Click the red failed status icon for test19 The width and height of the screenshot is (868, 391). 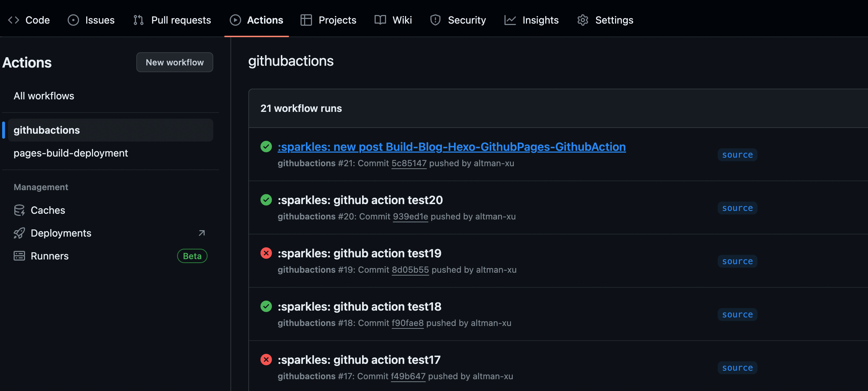coord(266,253)
